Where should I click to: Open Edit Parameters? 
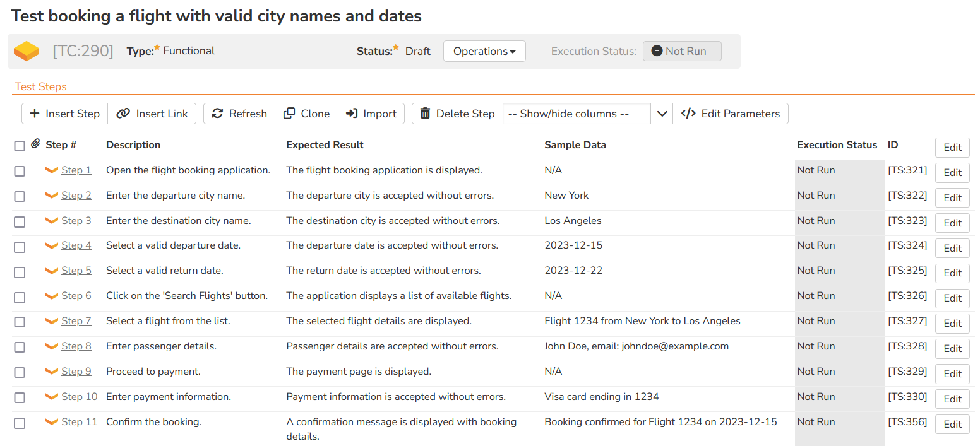coord(731,114)
